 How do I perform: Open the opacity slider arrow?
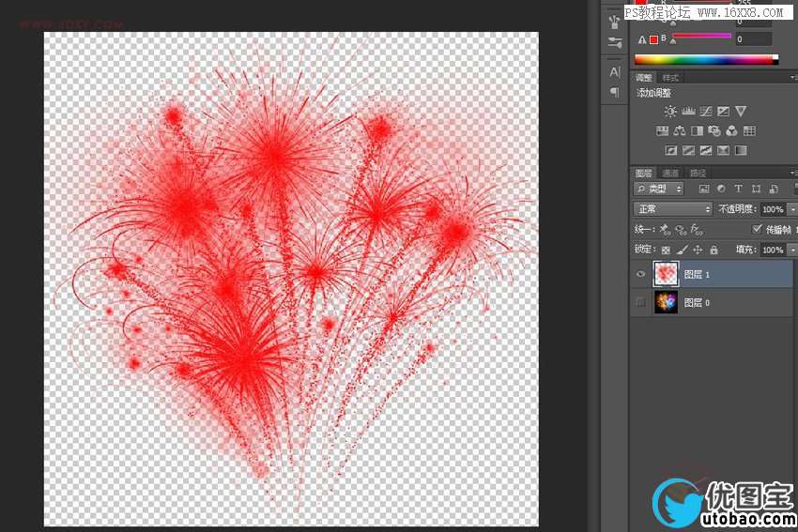tap(791, 209)
